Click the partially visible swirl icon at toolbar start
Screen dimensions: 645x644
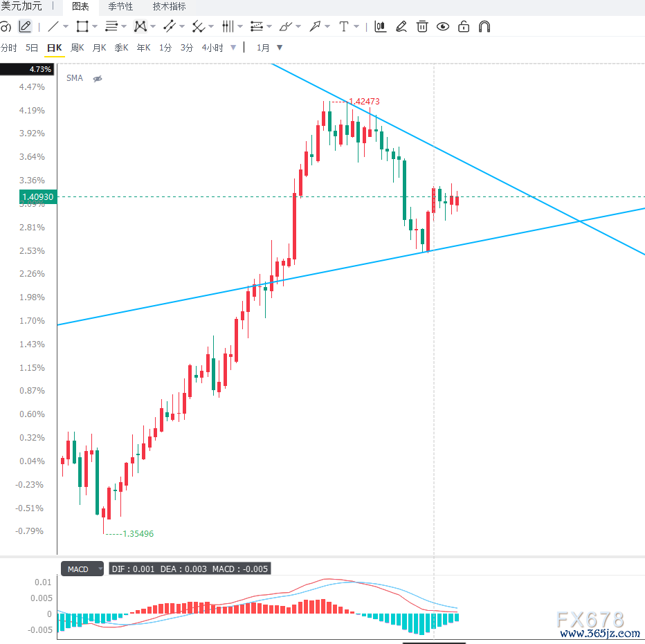click(x=6, y=27)
